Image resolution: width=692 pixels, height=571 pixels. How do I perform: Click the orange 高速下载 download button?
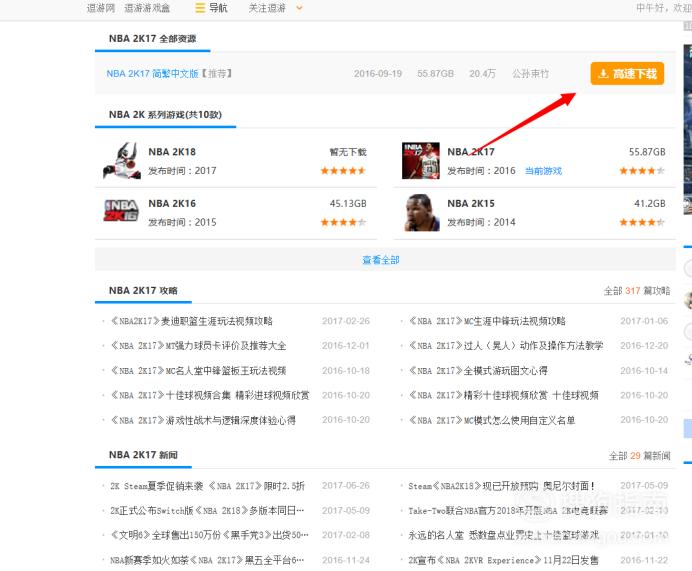pyautogui.click(x=627, y=73)
